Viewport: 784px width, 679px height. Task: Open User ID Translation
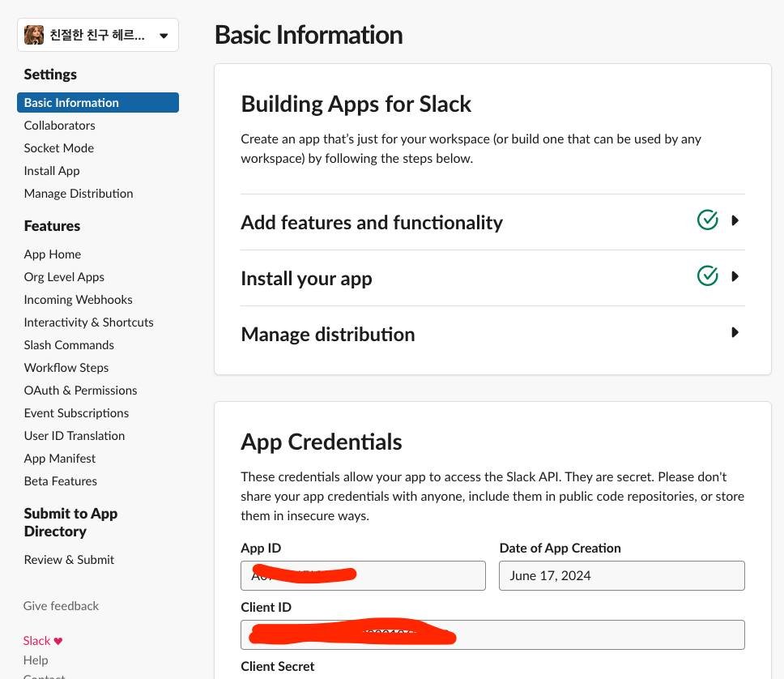[75, 436]
